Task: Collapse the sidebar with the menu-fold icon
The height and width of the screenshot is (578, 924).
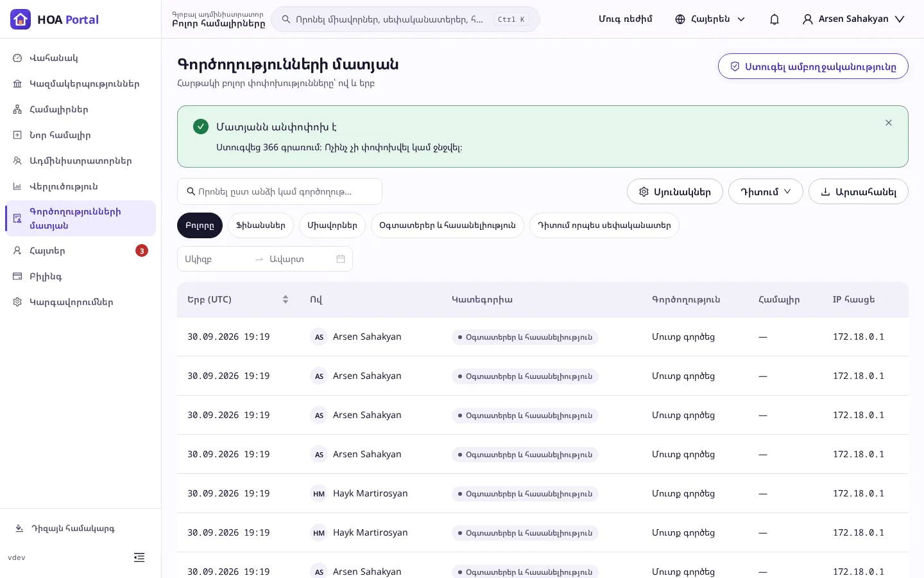Action: click(x=139, y=557)
